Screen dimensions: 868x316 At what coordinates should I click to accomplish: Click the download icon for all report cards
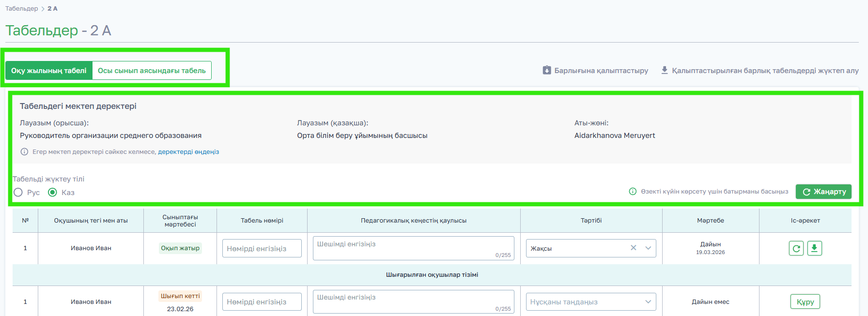pyautogui.click(x=665, y=70)
